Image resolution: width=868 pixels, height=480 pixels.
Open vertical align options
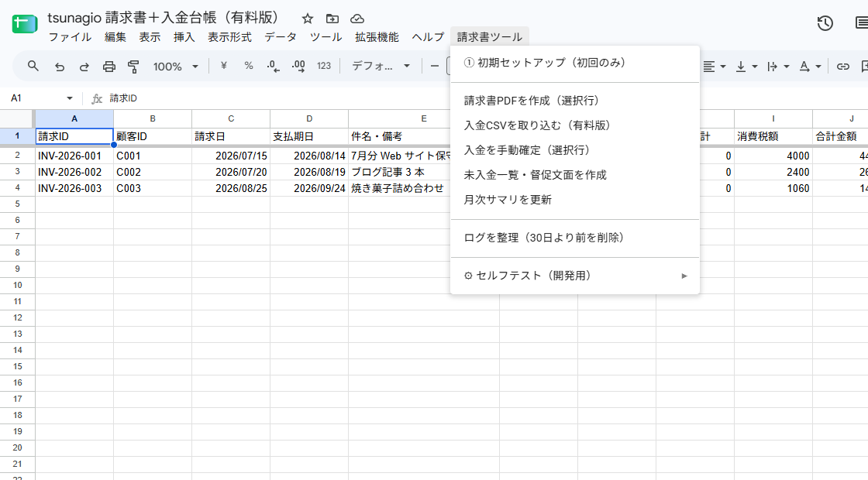pyautogui.click(x=746, y=67)
